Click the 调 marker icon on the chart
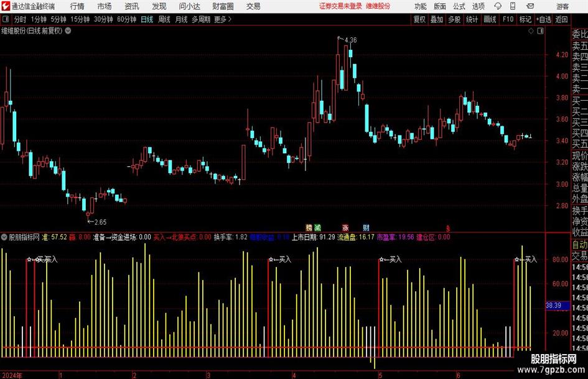The width and height of the screenshot is (588, 379). 317,227
